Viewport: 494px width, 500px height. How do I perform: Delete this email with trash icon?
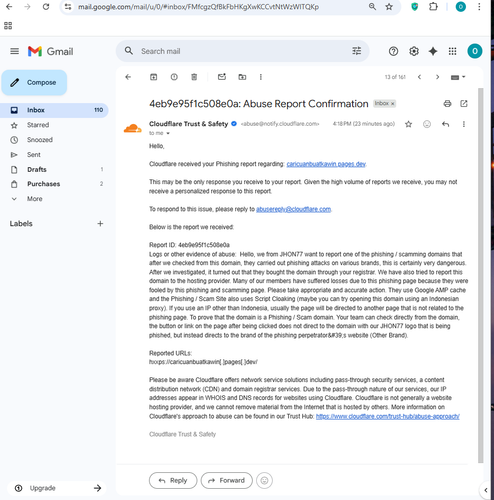click(194, 77)
